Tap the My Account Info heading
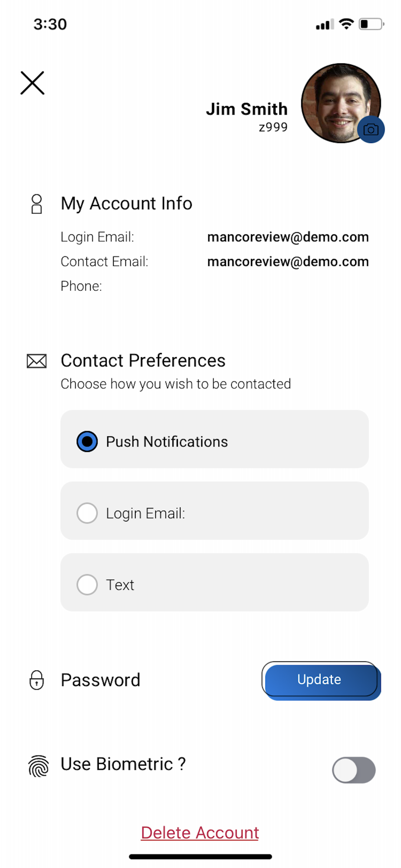 click(126, 204)
